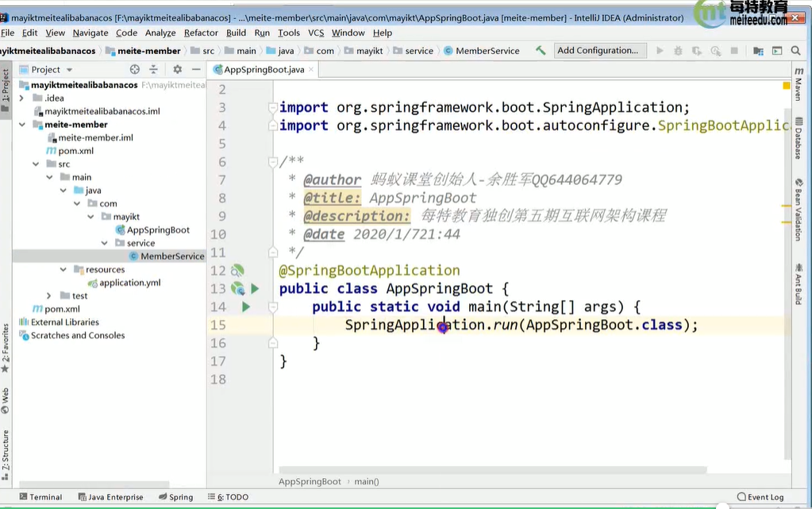Open the Favorites side tool window
The height and width of the screenshot is (509, 812).
coord(6,348)
